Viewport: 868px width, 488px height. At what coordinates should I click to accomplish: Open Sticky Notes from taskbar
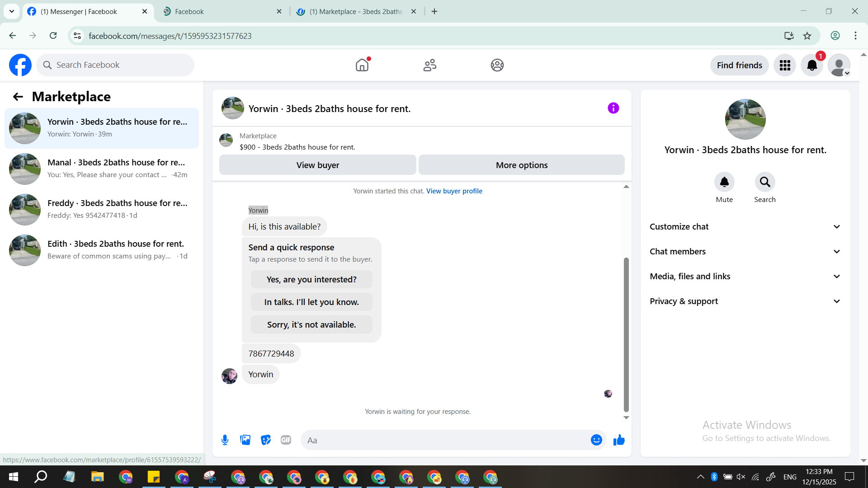(154, 477)
